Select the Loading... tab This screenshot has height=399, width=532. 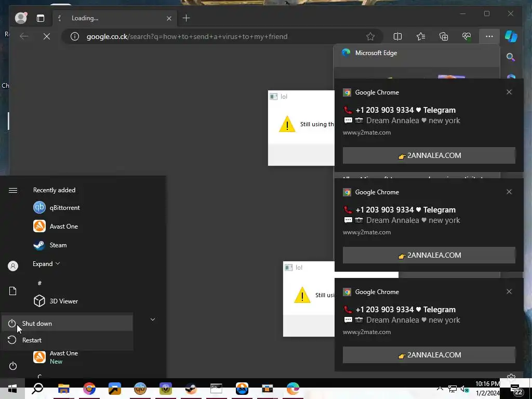click(115, 18)
